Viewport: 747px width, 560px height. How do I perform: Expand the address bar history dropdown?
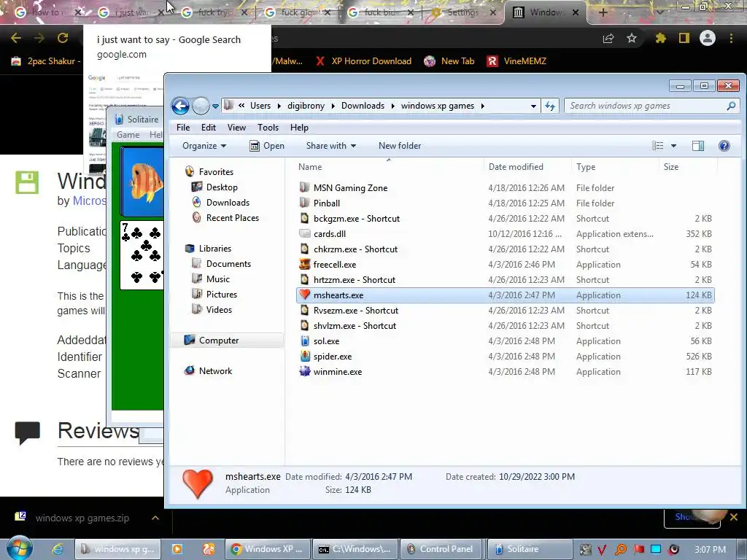[533, 106]
